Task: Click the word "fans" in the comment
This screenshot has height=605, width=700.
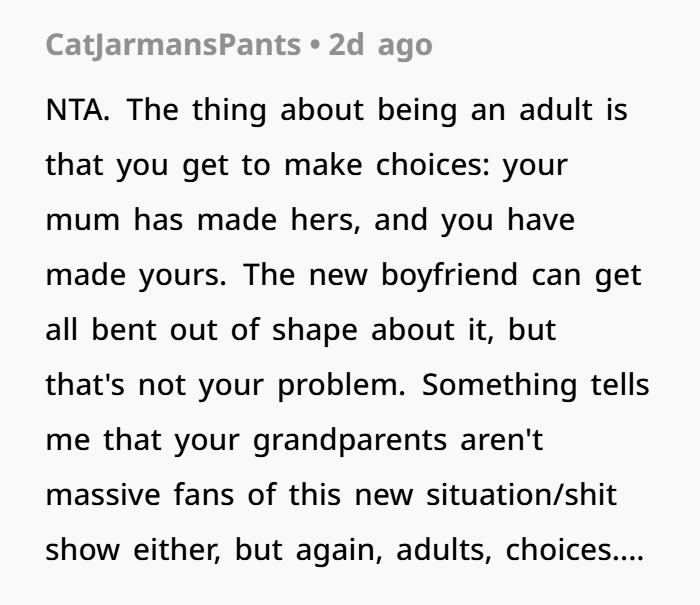Action: 204,495
